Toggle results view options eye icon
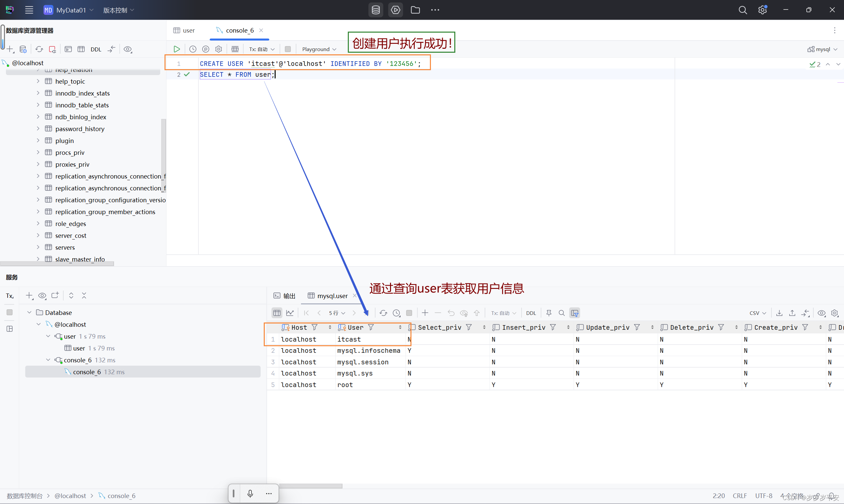The image size is (844, 504). coord(822,313)
